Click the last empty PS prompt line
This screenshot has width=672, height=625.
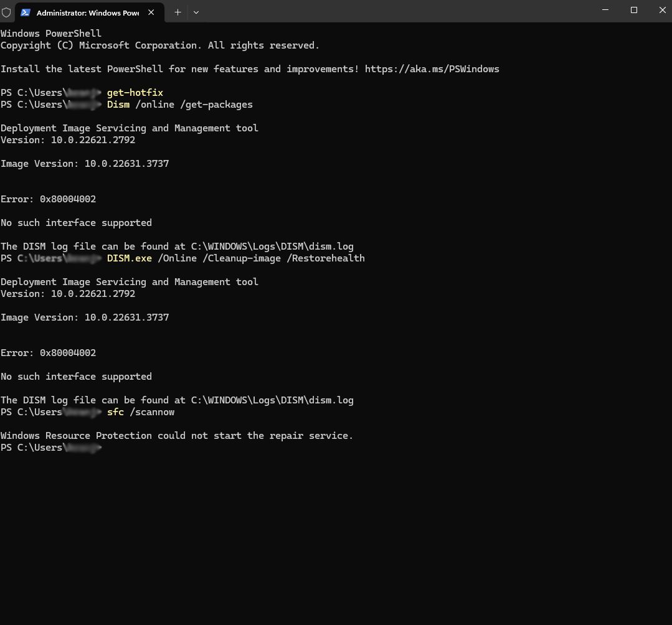(x=51, y=448)
